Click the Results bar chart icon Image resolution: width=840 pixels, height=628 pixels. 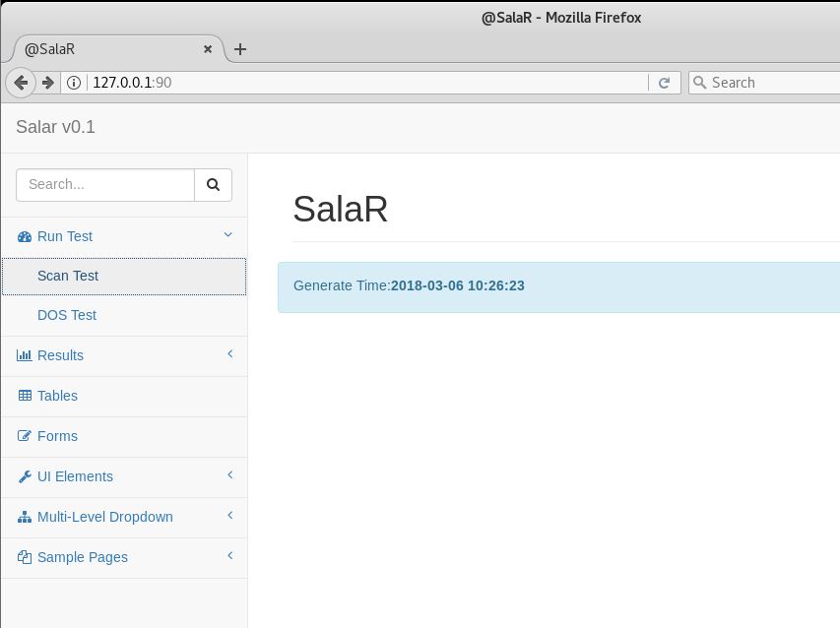[24, 355]
